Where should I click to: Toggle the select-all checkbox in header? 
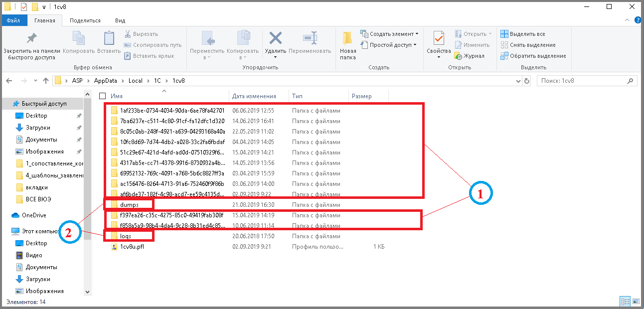pos(103,96)
